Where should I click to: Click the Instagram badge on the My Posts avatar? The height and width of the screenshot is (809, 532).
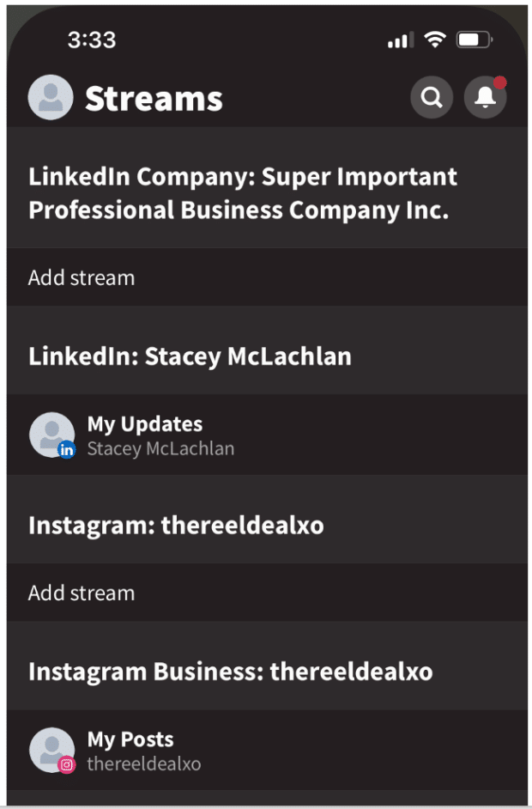click(67, 764)
